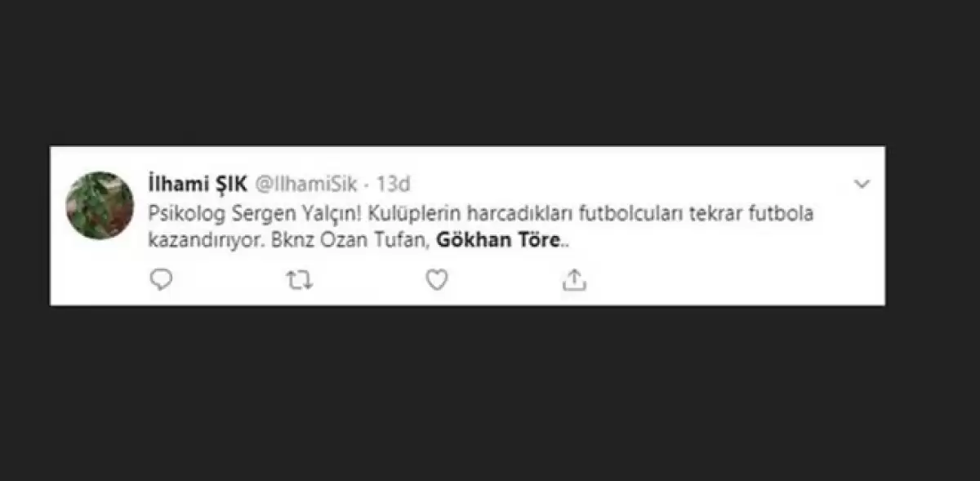This screenshot has height=481, width=980.
Task: Open the share tweet icon
Action: point(575,280)
